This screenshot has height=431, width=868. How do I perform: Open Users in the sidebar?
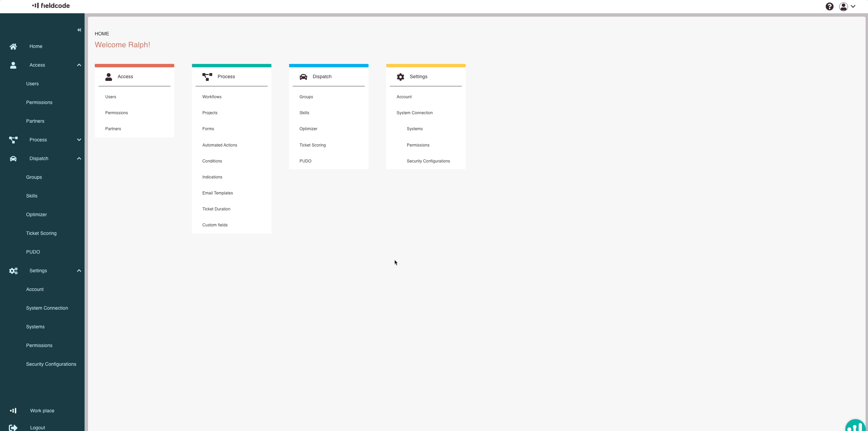tap(32, 84)
